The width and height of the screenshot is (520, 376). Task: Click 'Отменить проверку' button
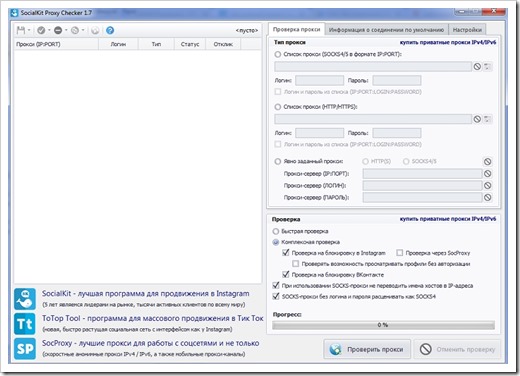(x=457, y=349)
